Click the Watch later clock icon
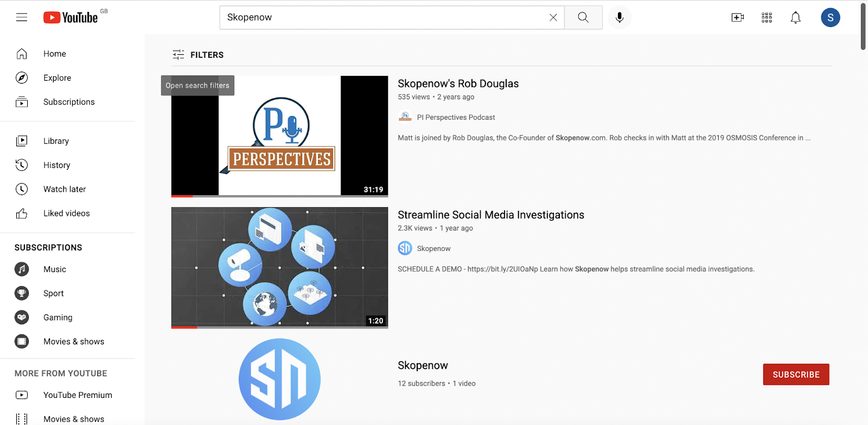Viewport: 868px width, 425px height. [22, 189]
